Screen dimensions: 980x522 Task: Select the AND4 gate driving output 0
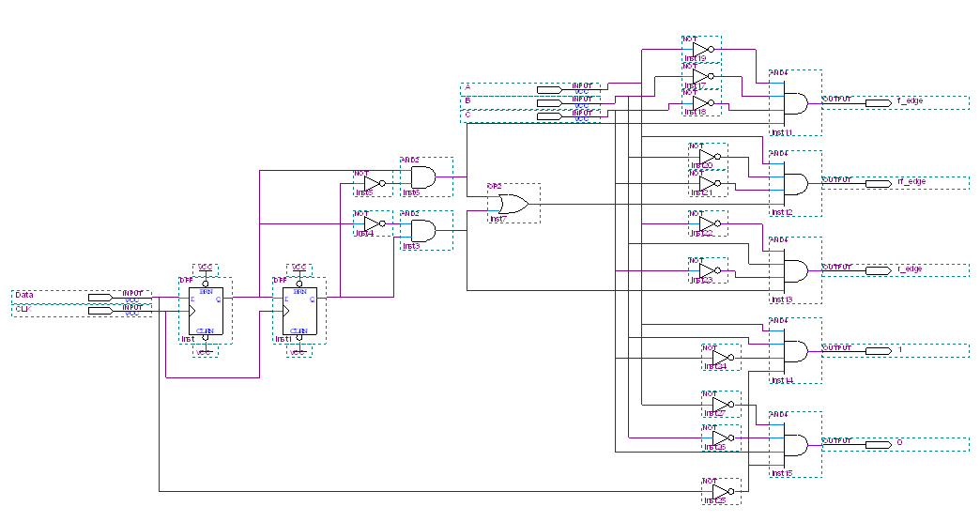click(x=795, y=444)
